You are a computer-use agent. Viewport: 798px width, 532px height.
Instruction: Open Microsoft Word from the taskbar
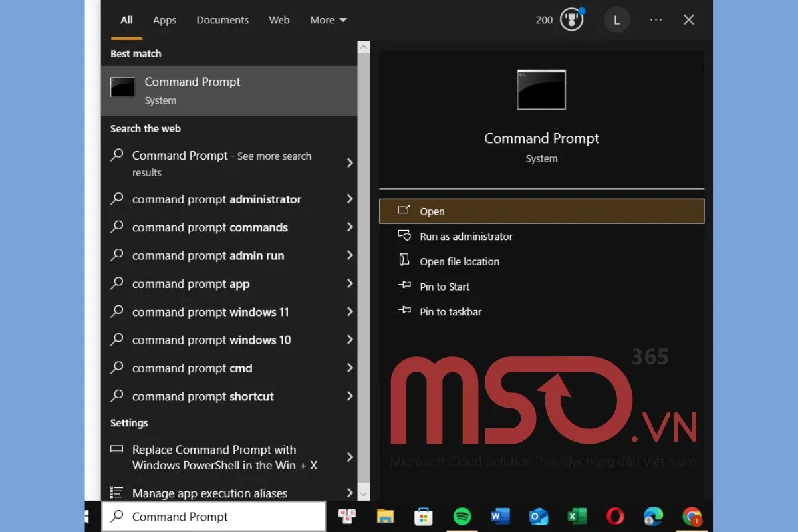coord(500,517)
